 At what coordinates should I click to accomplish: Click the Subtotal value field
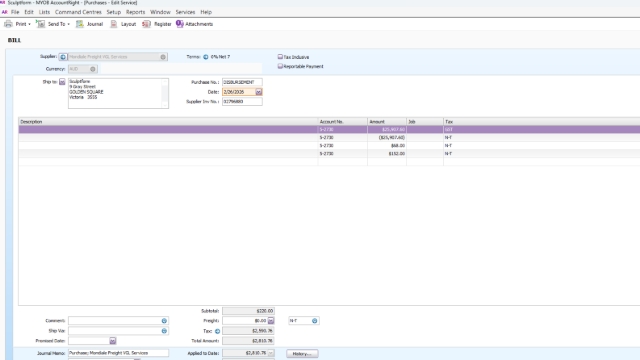tap(248, 311)
